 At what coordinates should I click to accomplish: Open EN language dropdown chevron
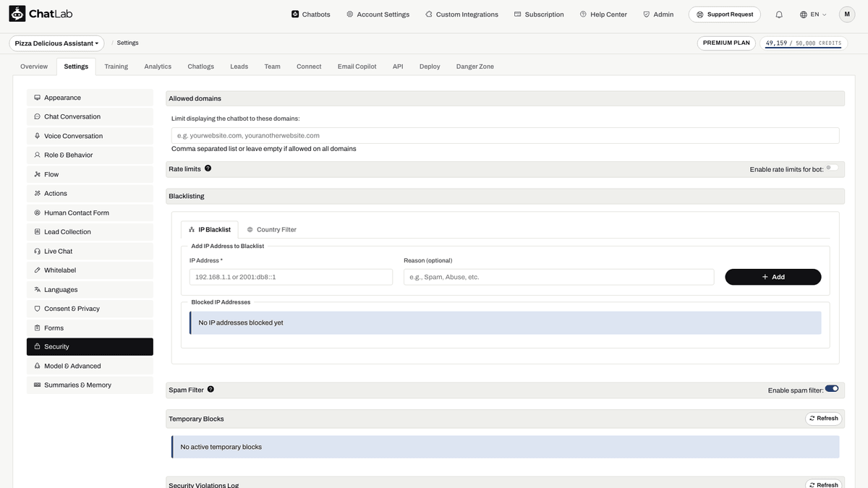click(824, 14)
